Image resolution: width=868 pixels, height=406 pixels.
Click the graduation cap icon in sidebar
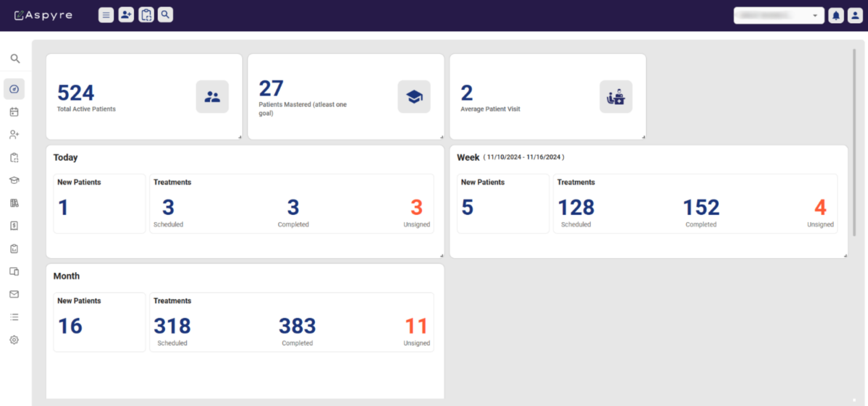coord(14,180)
